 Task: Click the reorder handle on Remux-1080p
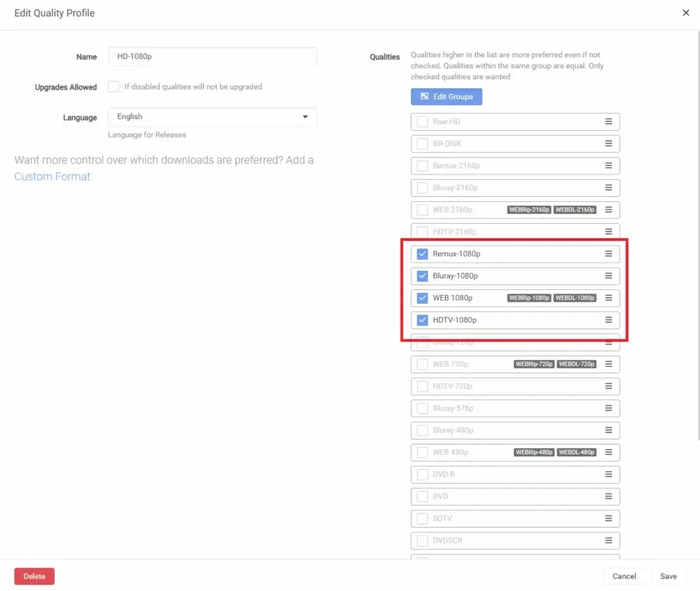point(608,253)
